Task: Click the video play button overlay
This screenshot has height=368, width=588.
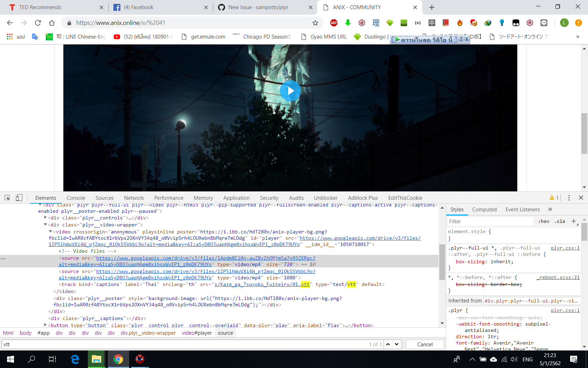Action: 290,91
